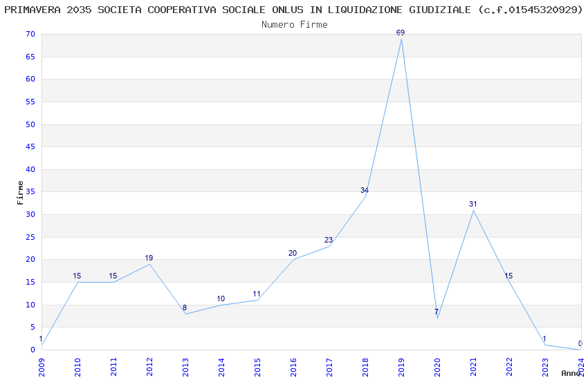
Task: Click the data label 1 above 2009
Action: pos(41,339)
